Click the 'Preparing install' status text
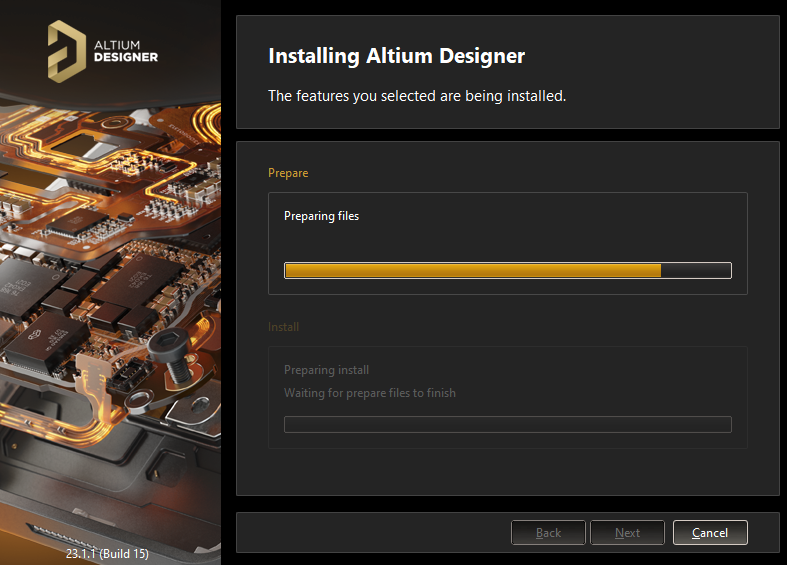787x565 pixels. 326,370
